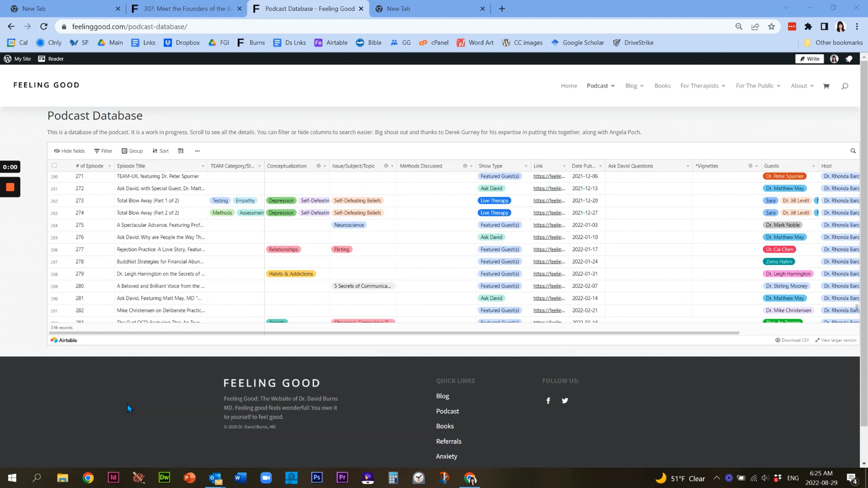Click the Dr. Peter Spurrier guest tag
Image resolution: width=868 pixels, height=488 pixels.
[784, 176]
